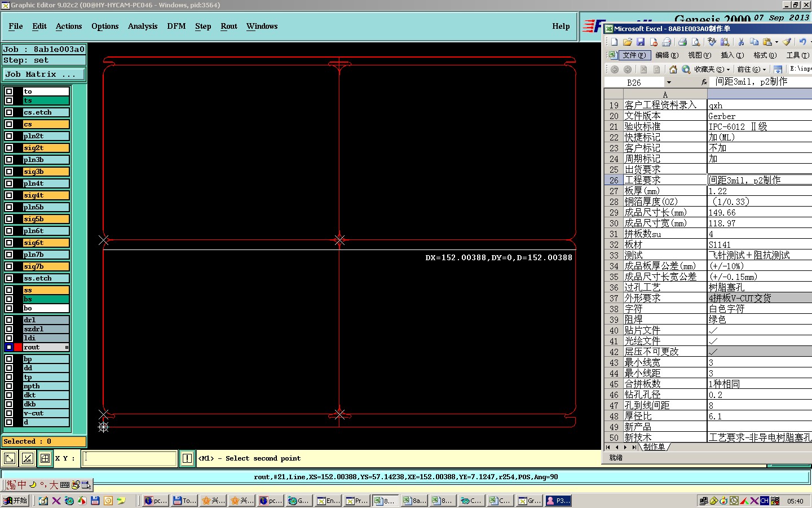Click the Excel home icon in web toolbar
This screenshot has width=812, height=508.
pyautogui.click(x=673, y=69)
